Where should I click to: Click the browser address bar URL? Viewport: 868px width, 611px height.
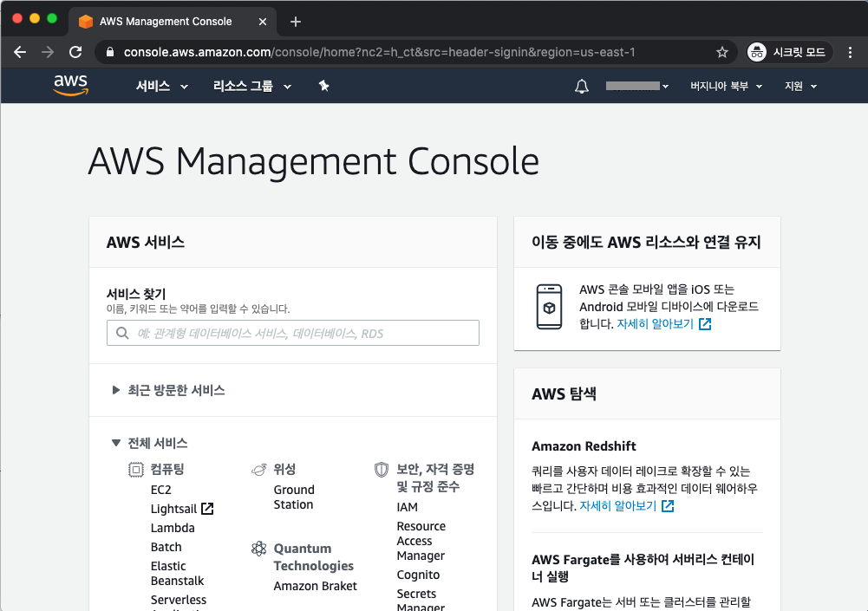pos(379,52)
